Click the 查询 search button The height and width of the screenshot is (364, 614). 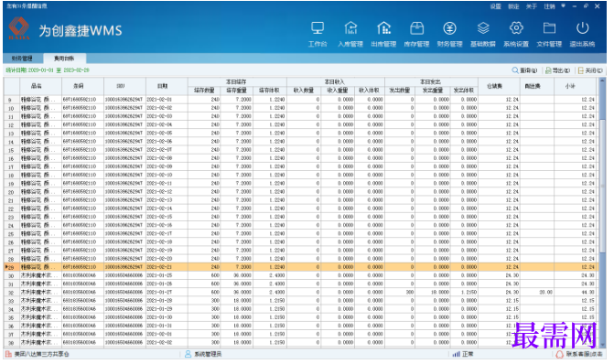point(524,70)
